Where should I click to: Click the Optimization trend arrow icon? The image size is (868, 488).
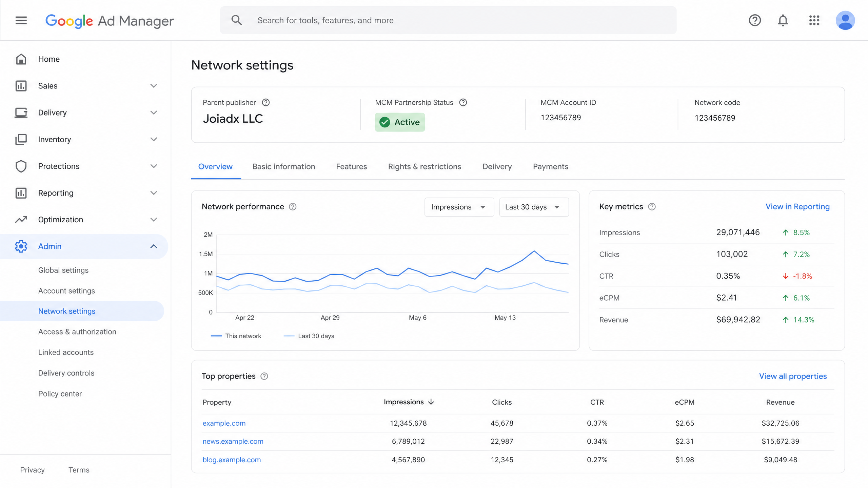pos(21,220)
